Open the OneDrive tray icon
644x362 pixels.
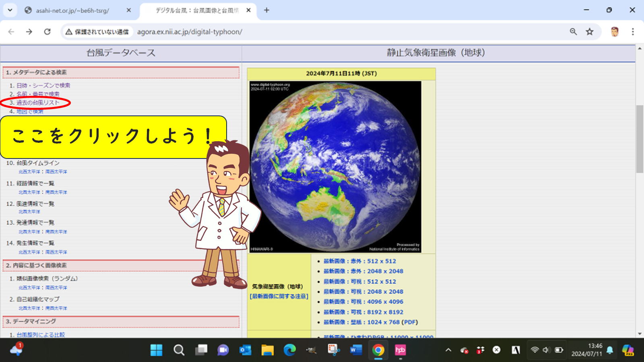pyautogui.click(x=464, y=350)
